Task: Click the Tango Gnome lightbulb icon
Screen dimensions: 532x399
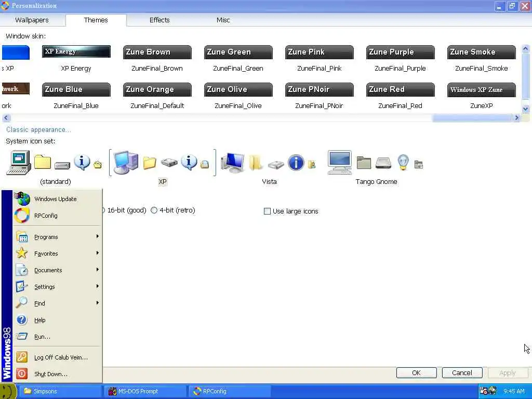Action: coord(403,162)
